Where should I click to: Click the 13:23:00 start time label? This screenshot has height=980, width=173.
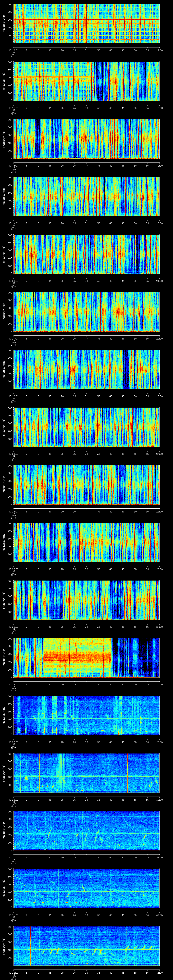[14, 454]
